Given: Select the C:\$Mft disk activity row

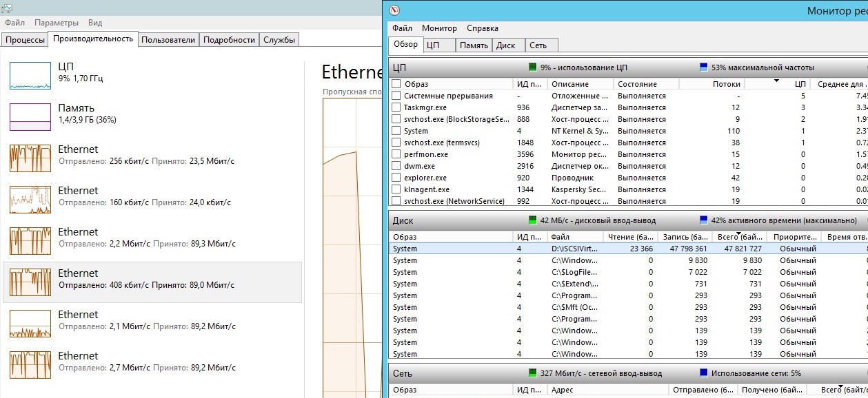Looking at the screenshot, I should (628, 307).
